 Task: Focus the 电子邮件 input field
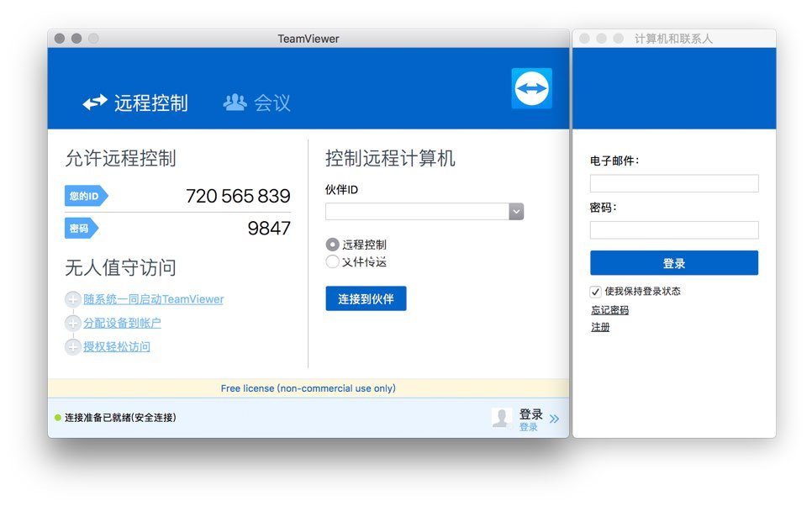click(674, 183)
